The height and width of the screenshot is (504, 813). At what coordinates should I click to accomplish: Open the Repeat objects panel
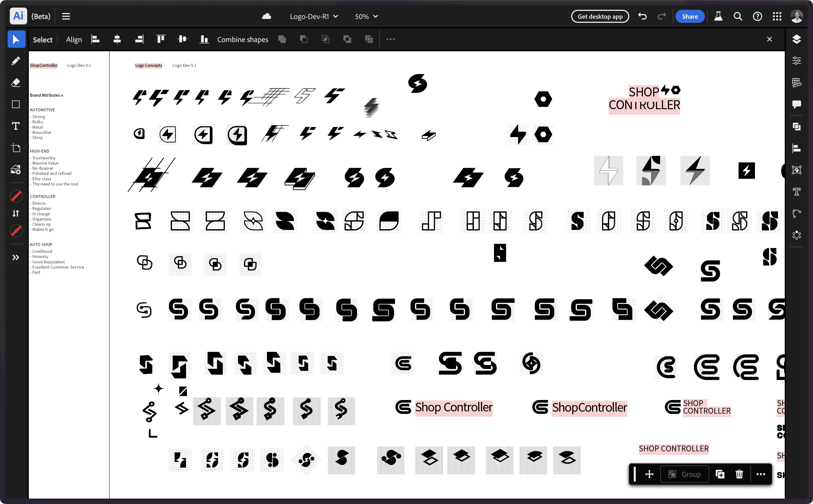[797, 235]
